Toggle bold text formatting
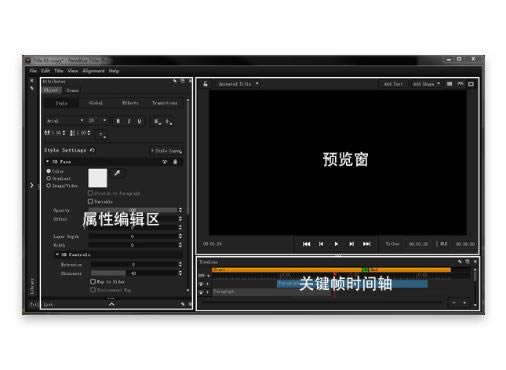The image size is (506, 370). [x=118, y=121]
